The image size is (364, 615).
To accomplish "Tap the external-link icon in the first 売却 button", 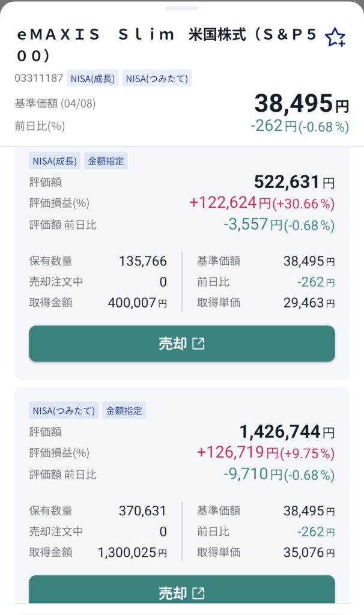I will (198, 344).
